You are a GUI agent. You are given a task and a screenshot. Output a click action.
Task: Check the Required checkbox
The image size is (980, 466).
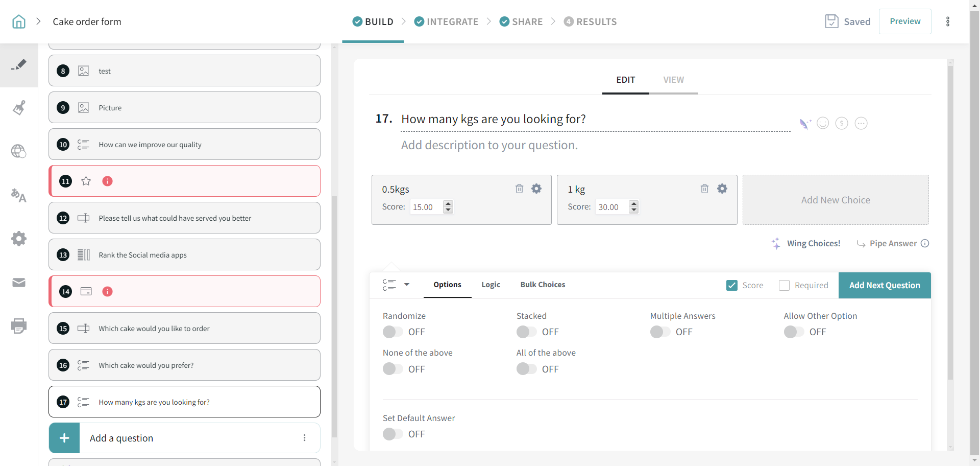click(x=784, y=285)
